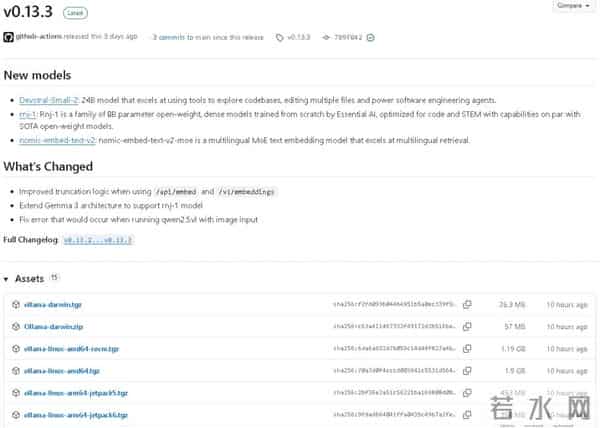Click the 1.9 GB size of ollama-linux-amd64.tgz
This screenshot has width=600, height=428.
click(515, 371)
